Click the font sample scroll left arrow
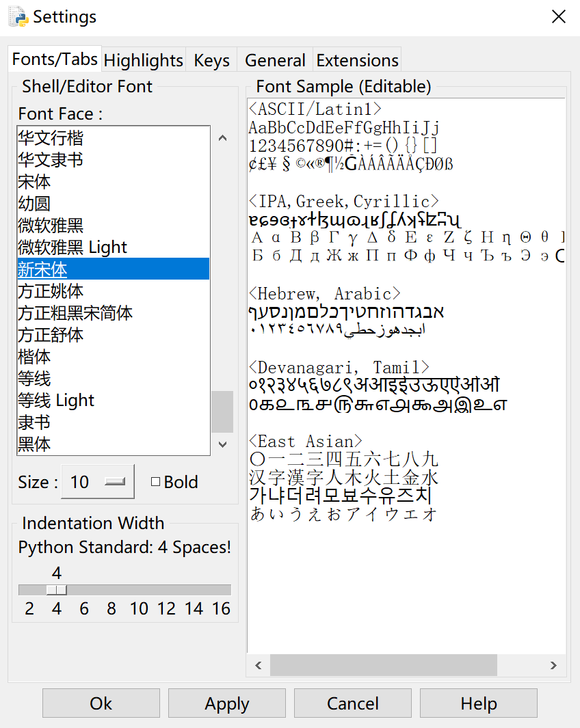The width and height of the screenshot is (580, 728). pos(259,665)
